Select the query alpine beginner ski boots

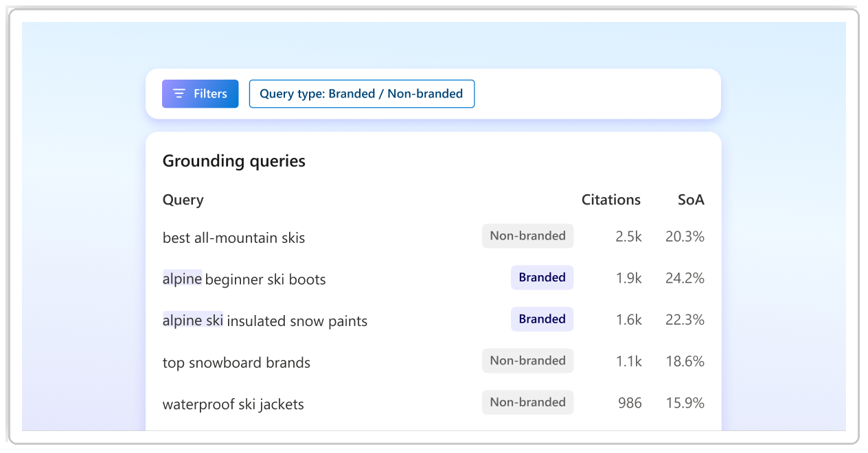click(244, 279)
